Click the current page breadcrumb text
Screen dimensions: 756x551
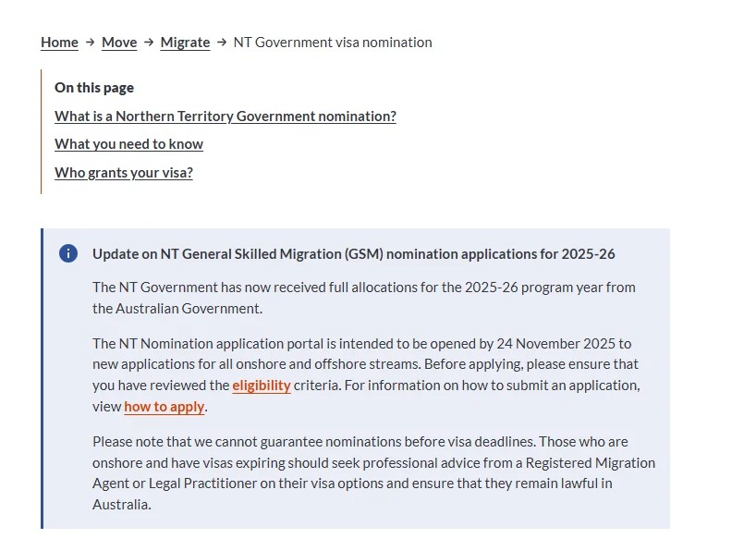pyautogui.click(x=332, y=43)
